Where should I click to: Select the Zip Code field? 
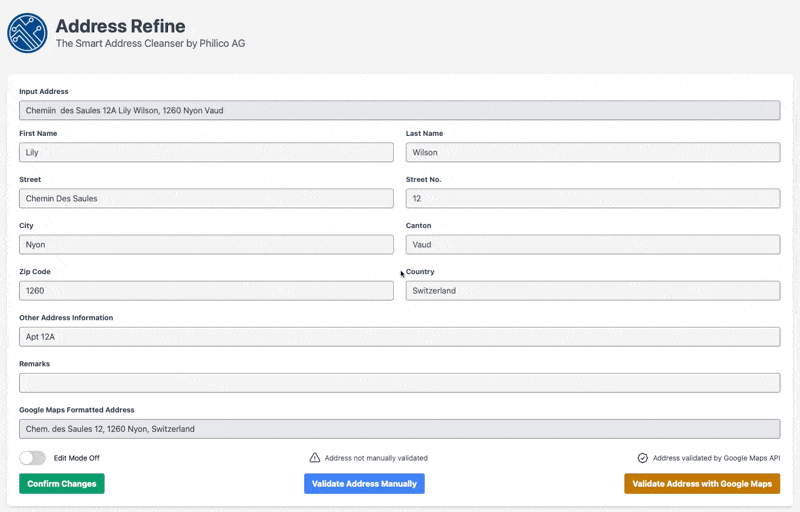pyautogui.click(x=206, y=290)
